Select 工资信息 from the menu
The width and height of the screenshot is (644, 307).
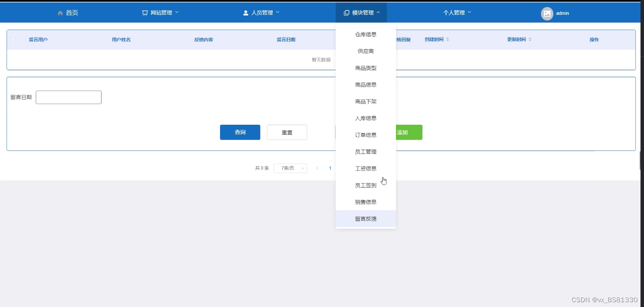tap(366, 168)
